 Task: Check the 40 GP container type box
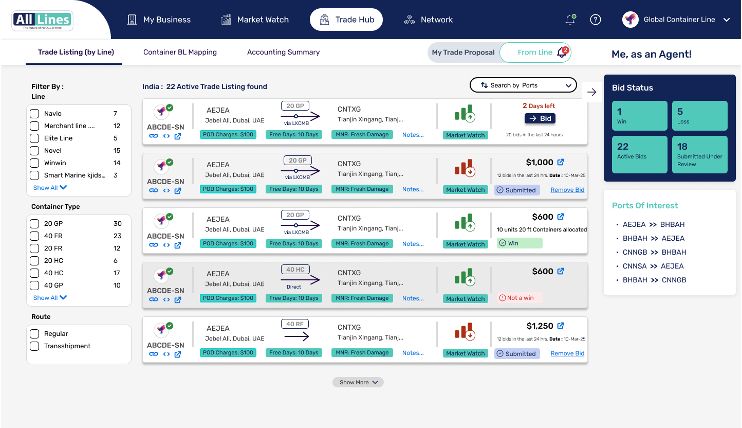[x=35, y=285]
